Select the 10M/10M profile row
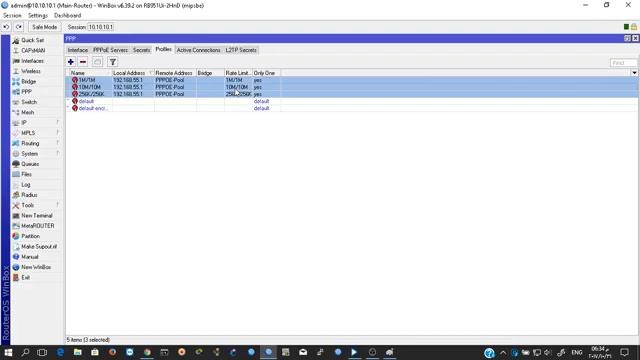The width and height of the screenshot is (640, 360). tap(352, 87)
